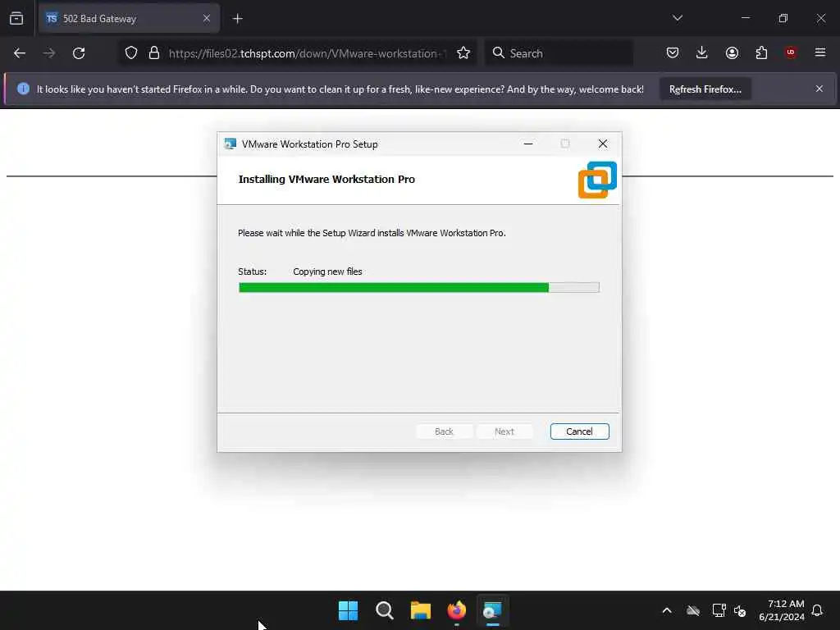The height and width of the screenshot is (630, 840).
Task: Bookmark this page with the star
Action: pyautogui.click(x=463, y=53)
